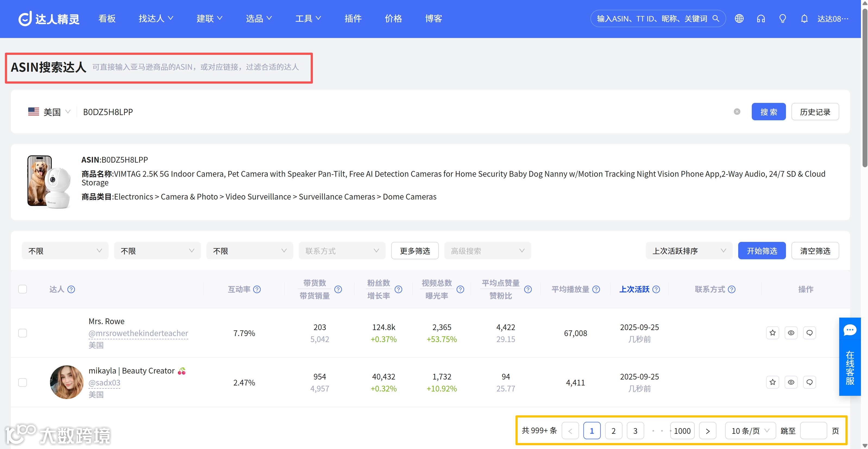
Task: Go to the 插件 nav item
Action: pos(353,18)
